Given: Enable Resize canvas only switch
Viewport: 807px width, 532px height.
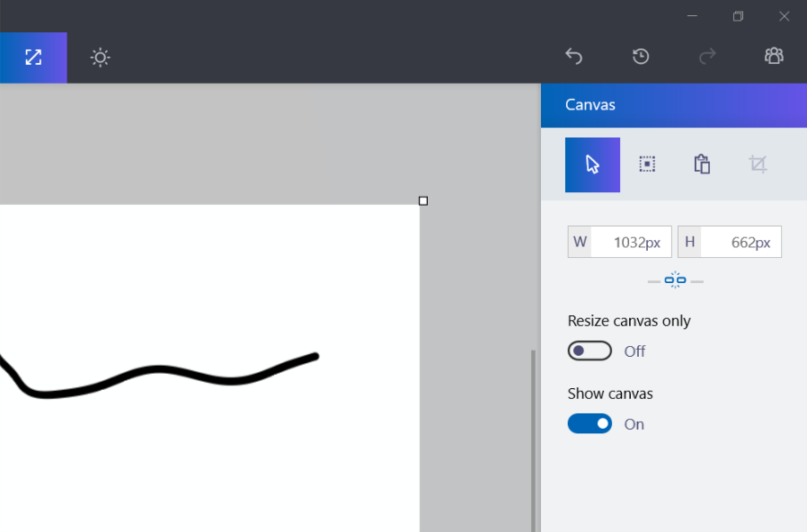Looking at the screenshot, I should 590,350.
